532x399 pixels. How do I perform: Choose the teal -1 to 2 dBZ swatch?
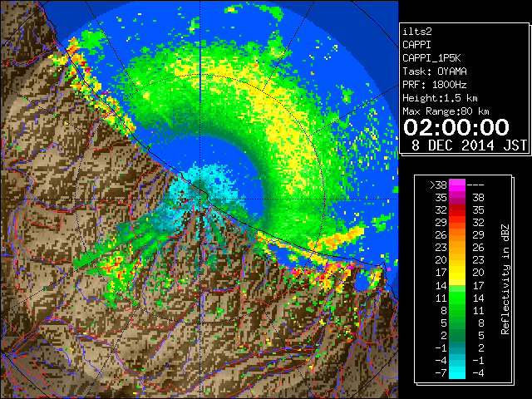pos(457,347)
